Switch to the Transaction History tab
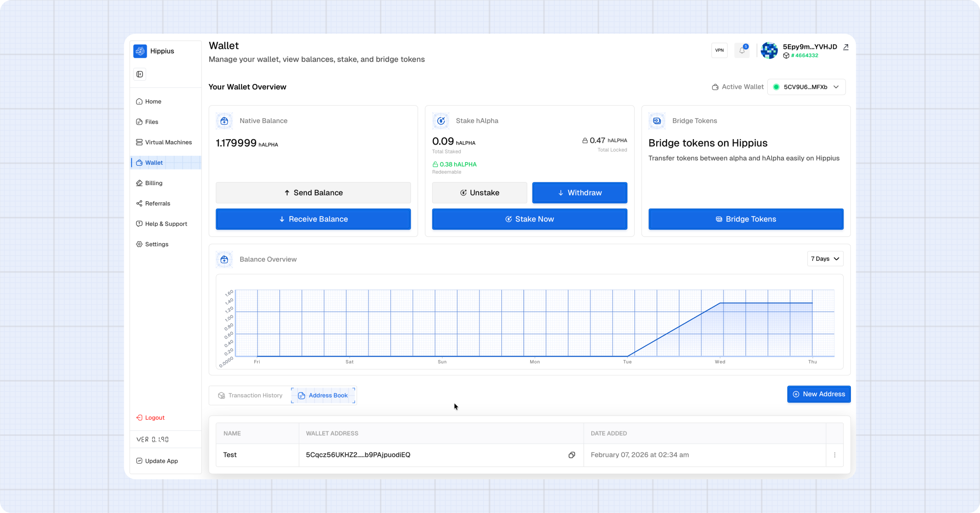Screen dimensions: 980x513 click(250, 395)
